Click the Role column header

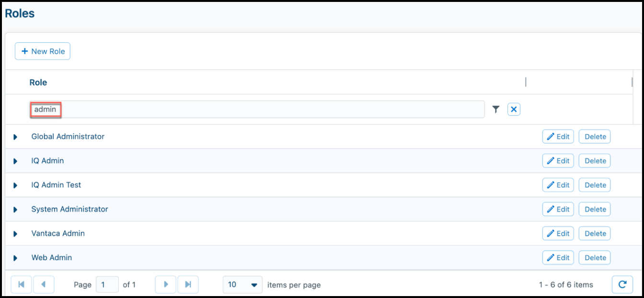click(38, 82)
